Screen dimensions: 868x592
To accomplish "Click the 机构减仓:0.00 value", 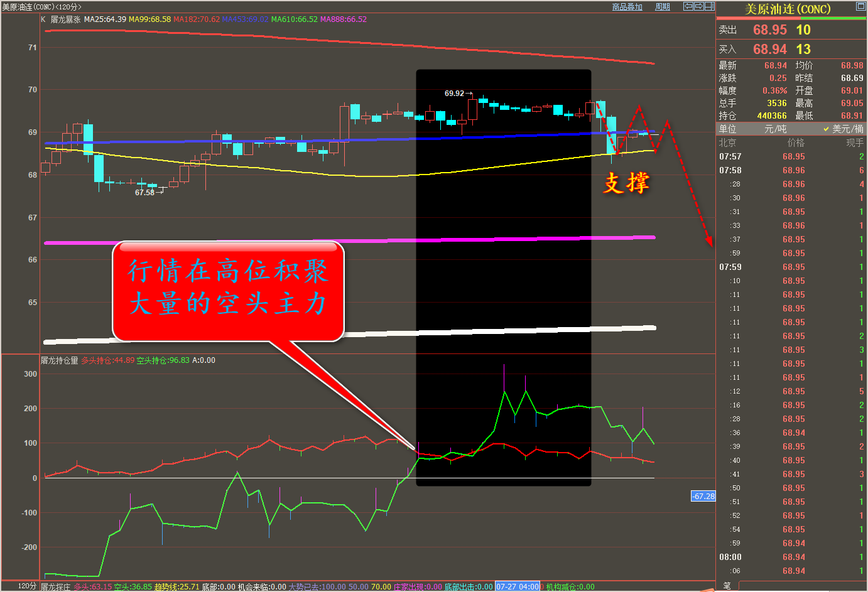I will [570, 587].
